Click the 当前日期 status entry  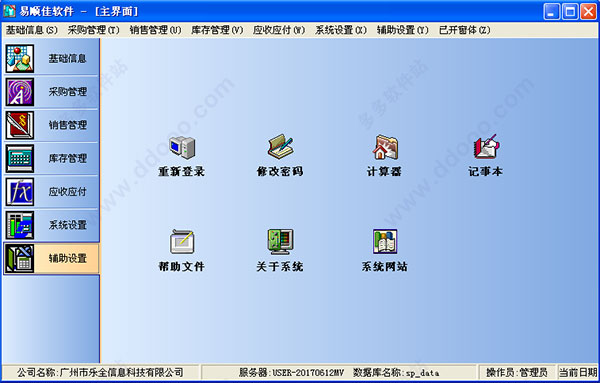(x=578, y=372)
